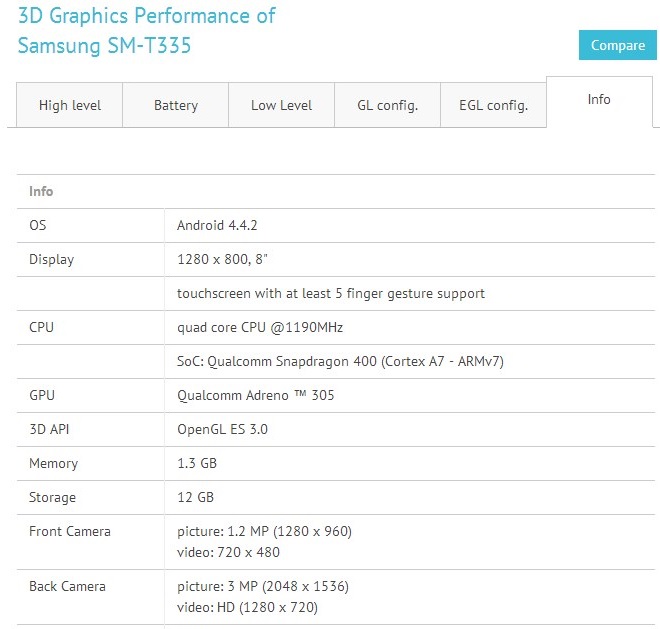Image resolution: width=660 pixels, height=629 pixels.
Task: Click the Back Camera row label
Action: click(x=67, y=586)
